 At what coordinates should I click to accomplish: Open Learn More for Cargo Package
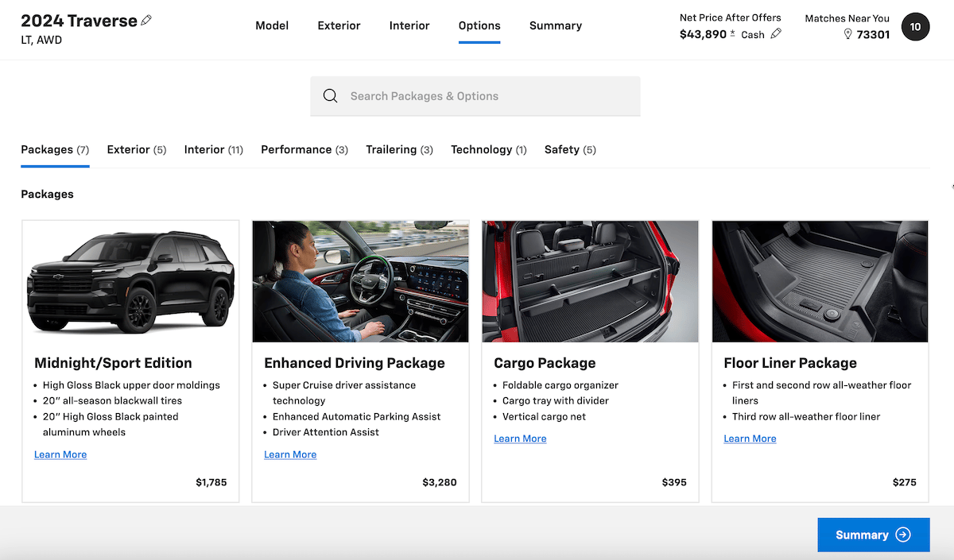[520, 438]
